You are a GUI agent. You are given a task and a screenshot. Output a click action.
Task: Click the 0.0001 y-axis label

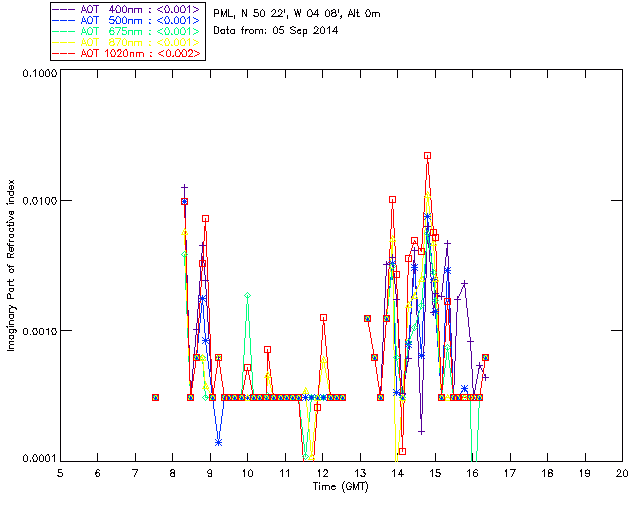(39, 459)
